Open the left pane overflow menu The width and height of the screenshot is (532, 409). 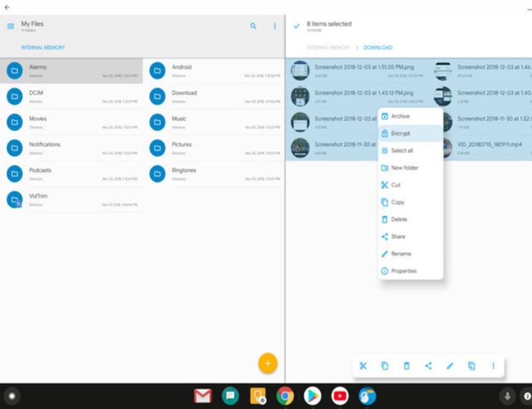(275, 26)
